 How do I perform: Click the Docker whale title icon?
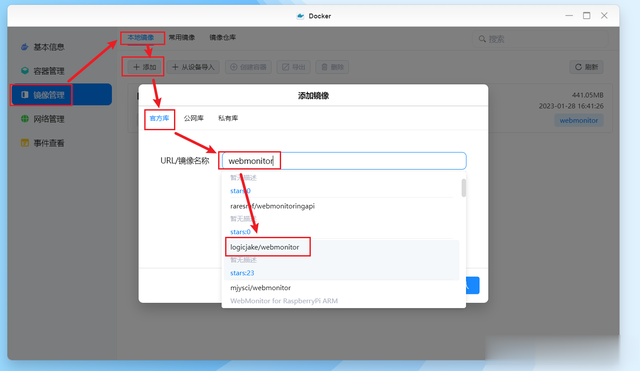(300, 16)
